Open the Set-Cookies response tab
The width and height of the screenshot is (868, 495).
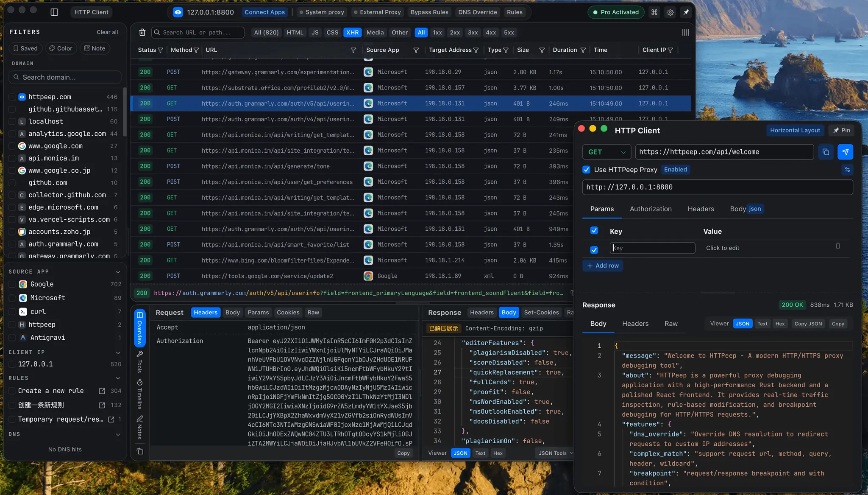(541, 313)
